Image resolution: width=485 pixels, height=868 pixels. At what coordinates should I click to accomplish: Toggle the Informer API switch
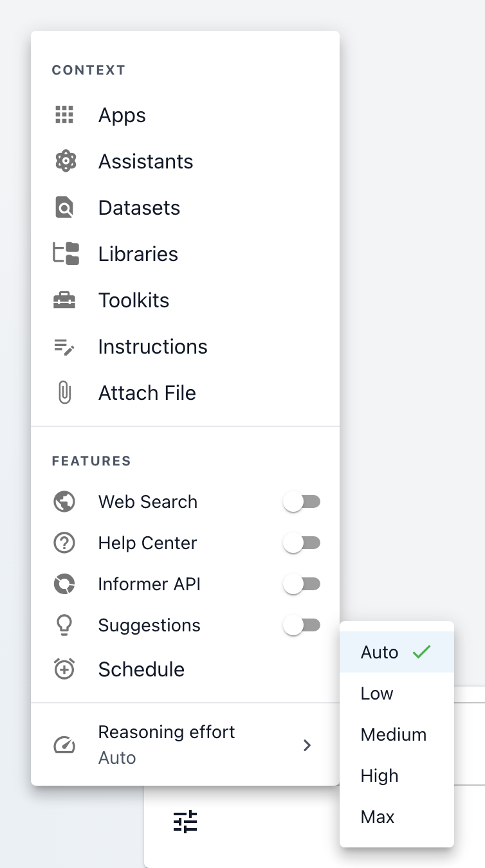(302, 584)
